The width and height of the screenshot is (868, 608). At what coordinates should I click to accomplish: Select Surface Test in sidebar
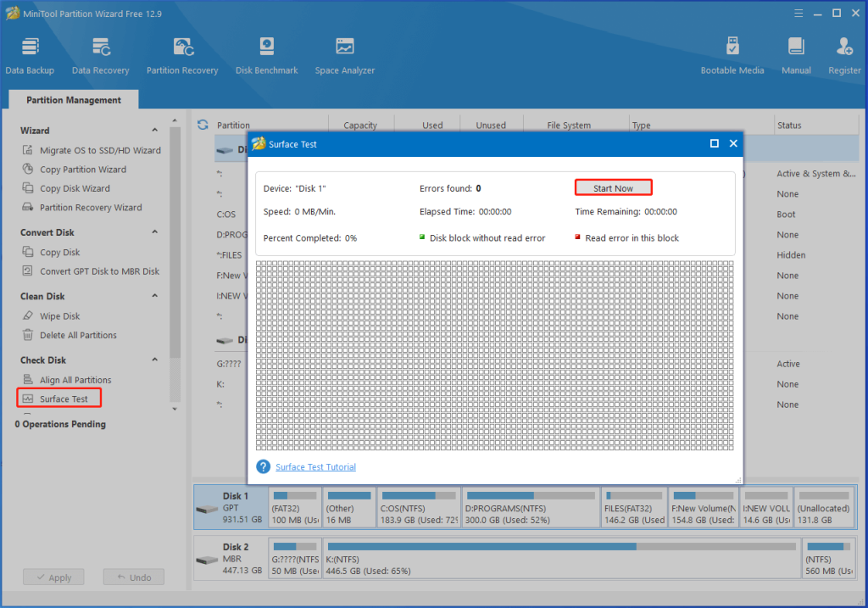(58, 399)
